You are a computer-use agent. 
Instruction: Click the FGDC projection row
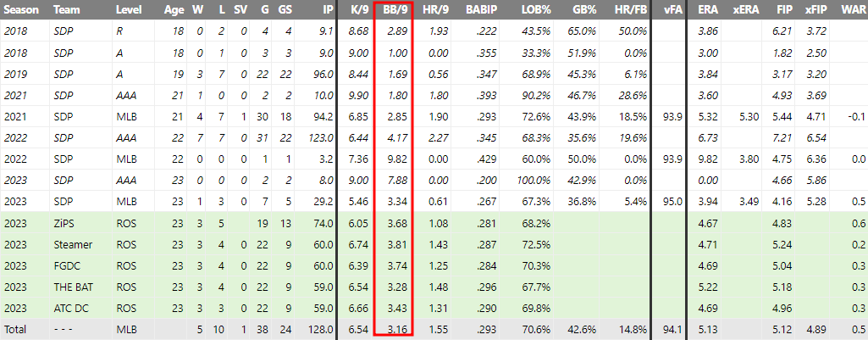coord(434,265)
